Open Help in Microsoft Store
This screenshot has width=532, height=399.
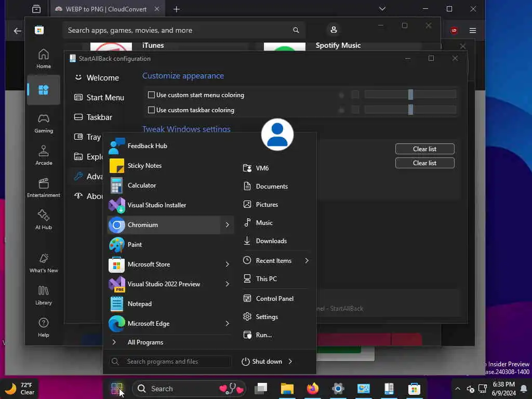pos(44,327)
